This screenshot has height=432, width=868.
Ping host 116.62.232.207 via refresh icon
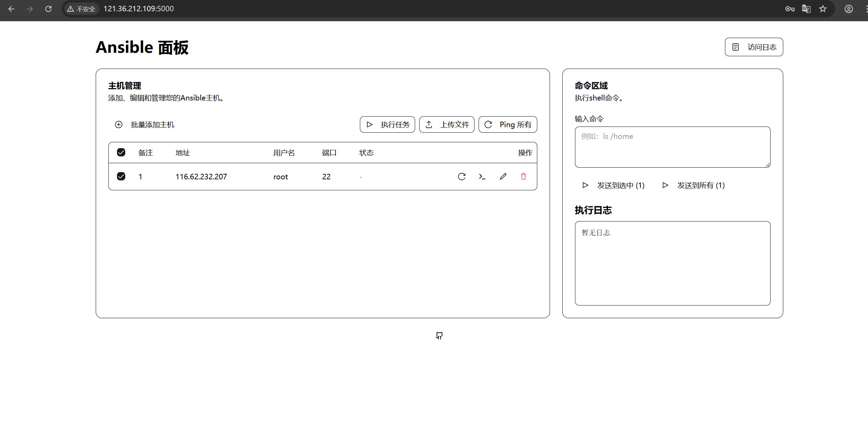pos(461,177)
